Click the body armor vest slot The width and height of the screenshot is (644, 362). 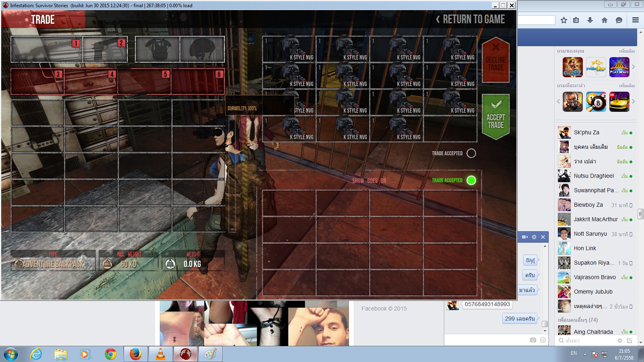(157, 49)
